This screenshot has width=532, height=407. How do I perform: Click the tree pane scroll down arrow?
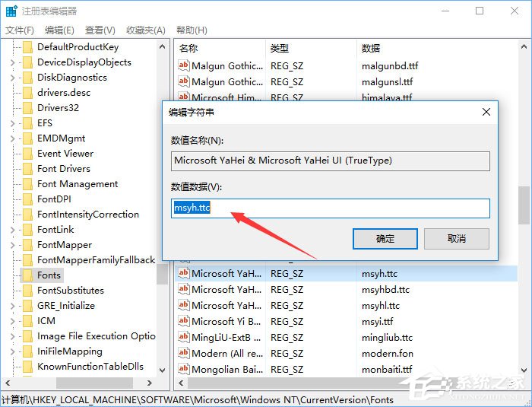tap(162, 370)
